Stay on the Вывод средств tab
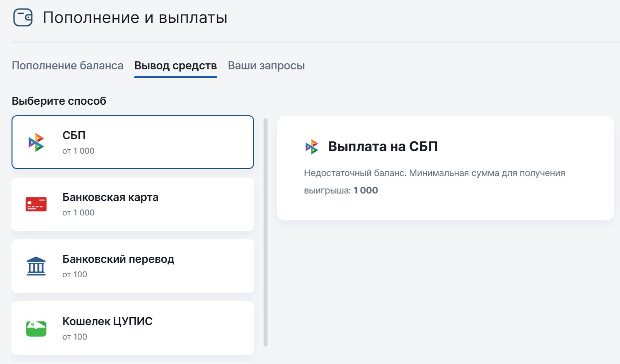 pos(175,65)
